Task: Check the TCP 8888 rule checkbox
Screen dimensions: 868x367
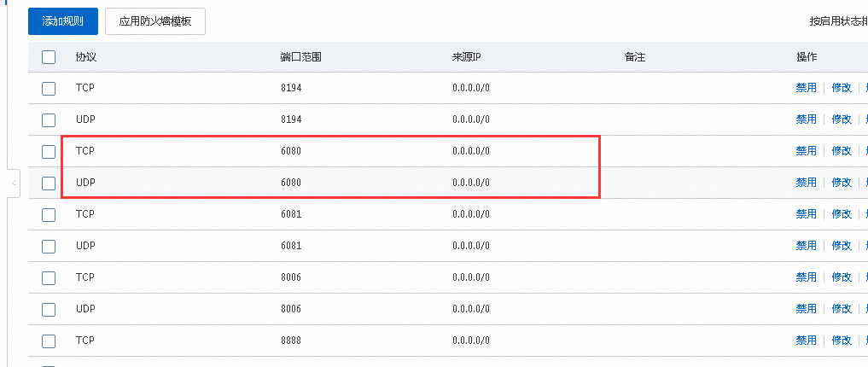Action: (x=49, y=341)
